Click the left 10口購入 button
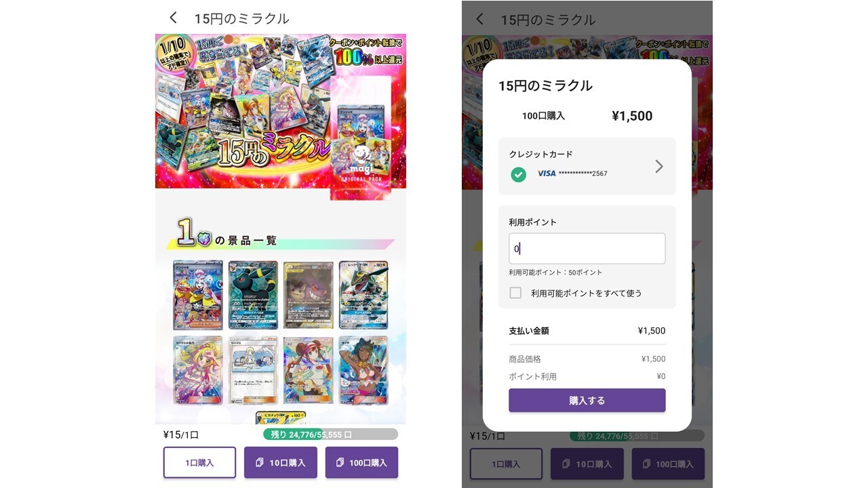The width and height of the screenshot is (868, 488). [x=281, y=463]
